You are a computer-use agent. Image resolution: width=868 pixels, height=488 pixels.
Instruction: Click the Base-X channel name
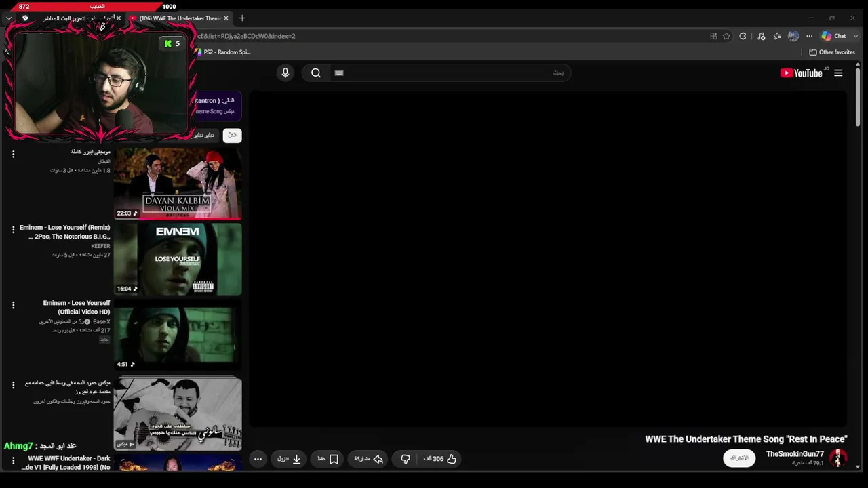101,321
